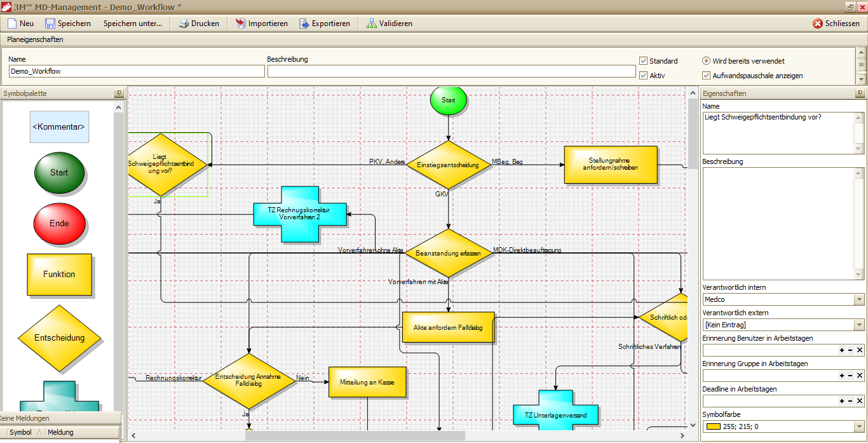Select Mitteilung an Kasse node
Image resolution: width=868 pixels, height=443 pixels.
point(367,382)
